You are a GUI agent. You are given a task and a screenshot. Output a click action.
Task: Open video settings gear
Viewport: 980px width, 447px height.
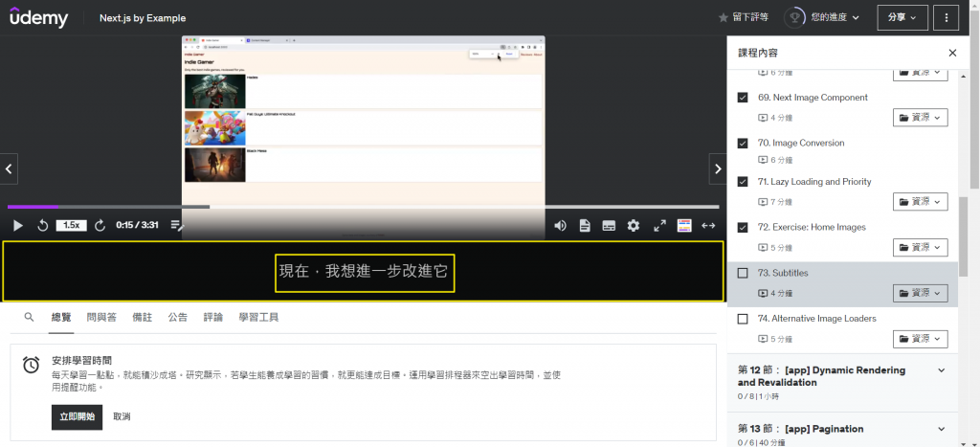tap(634, 226)
